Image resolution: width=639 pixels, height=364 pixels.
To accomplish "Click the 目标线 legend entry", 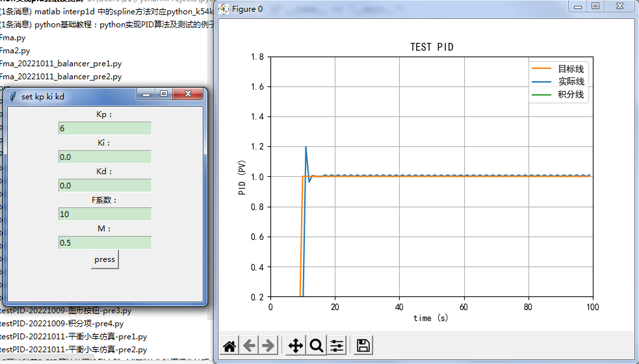I will pyautogui.click(x=570, y=69).
